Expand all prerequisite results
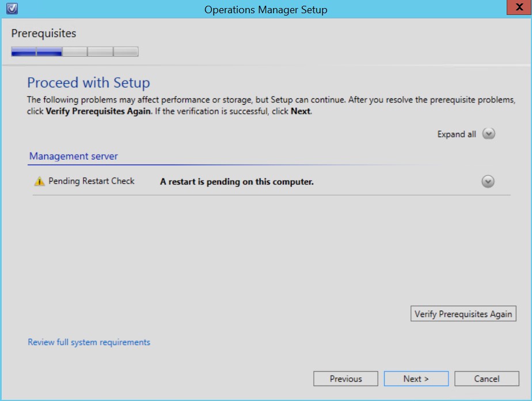The width and height of the screenshot is (532, 401). click(x=489, y=134)
